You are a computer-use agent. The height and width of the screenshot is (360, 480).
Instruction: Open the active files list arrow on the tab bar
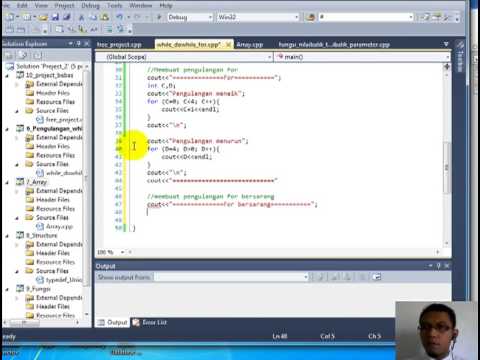[x=446, y=44]
